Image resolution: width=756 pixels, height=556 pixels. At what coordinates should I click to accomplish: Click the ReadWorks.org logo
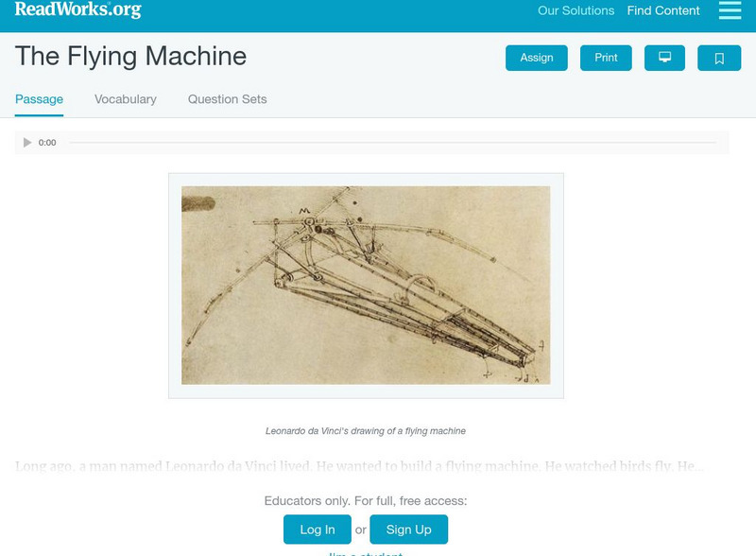pyautogui.click(x=78, y=9)
